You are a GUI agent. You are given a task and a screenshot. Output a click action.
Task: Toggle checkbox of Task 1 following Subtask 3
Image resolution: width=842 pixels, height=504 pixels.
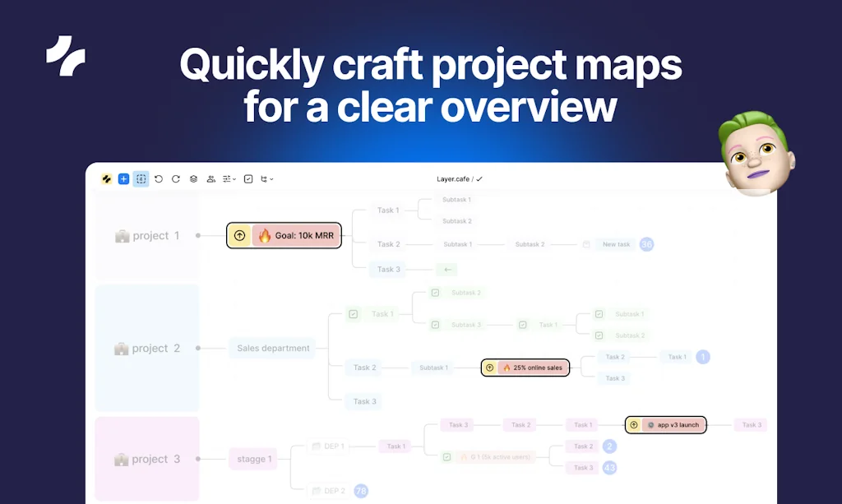pos(522,325)
